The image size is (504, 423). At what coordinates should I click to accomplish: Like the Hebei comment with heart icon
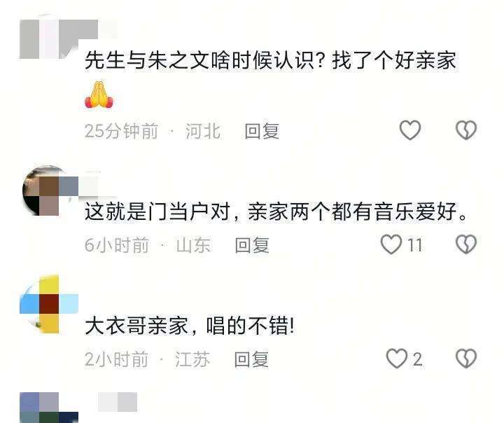click(x=410, y=130)
